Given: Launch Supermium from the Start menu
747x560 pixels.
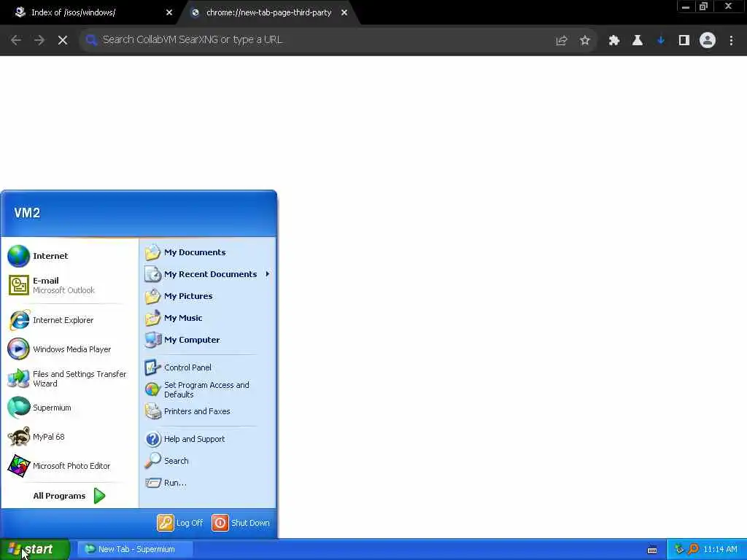Looking at the screenshot, I should point(69,408).
